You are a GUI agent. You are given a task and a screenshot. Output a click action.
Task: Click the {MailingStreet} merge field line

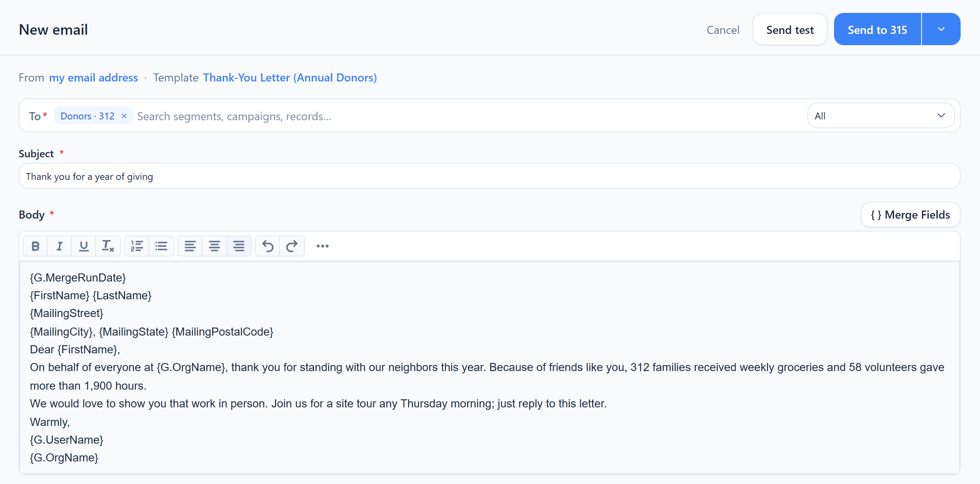(x=67, y=313)
